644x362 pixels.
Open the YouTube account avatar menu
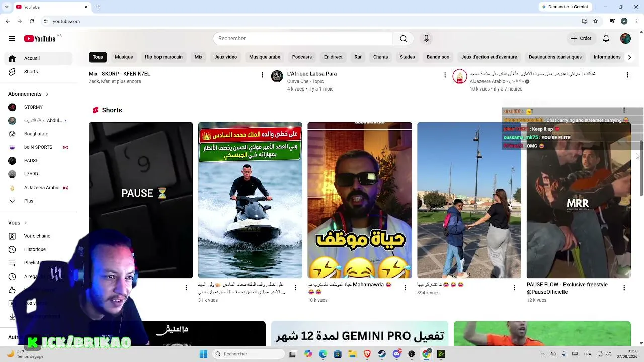point(625,39)
